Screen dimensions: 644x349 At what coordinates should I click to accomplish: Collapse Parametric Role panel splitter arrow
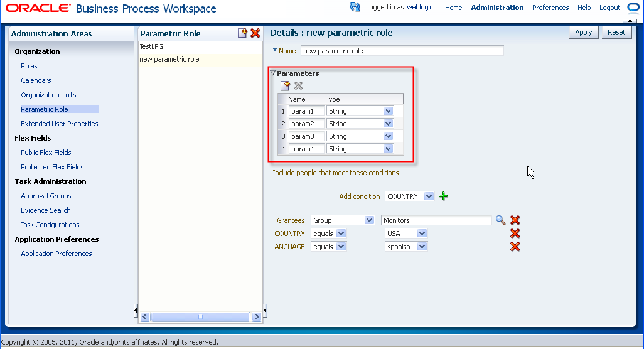pyautogui.click(x=265, y=311)
